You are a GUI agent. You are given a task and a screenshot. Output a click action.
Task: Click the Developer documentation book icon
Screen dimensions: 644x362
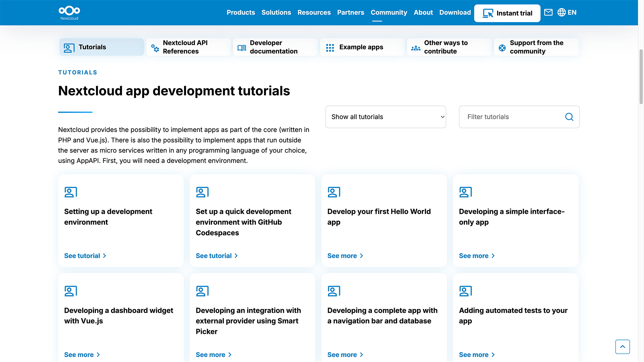click(241, 47)
